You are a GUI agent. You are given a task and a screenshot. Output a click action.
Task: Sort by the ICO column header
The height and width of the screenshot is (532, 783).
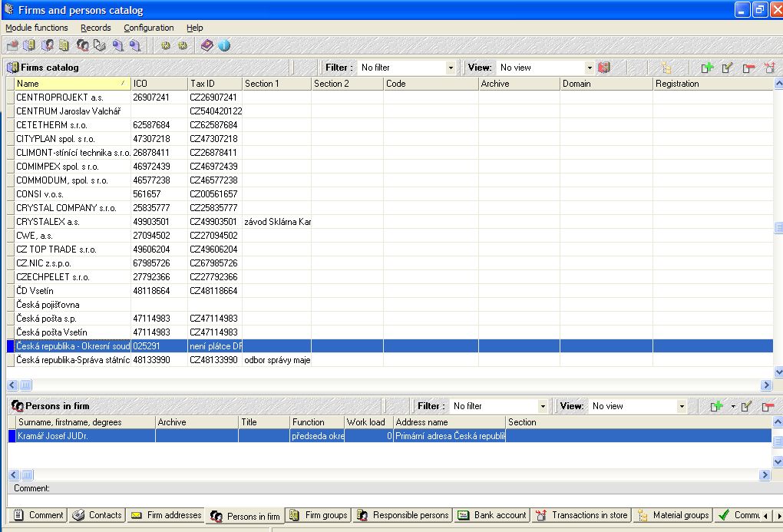[x=160, y=84]
